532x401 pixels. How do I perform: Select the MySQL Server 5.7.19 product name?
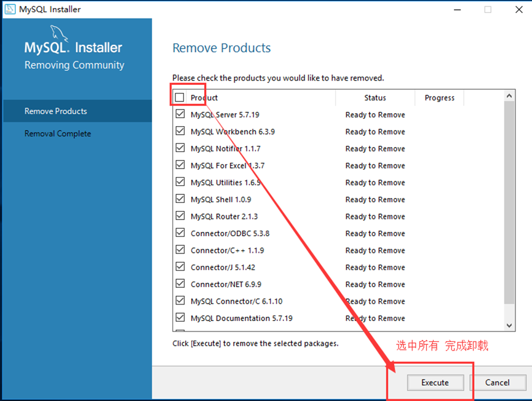tap(225, 115)
